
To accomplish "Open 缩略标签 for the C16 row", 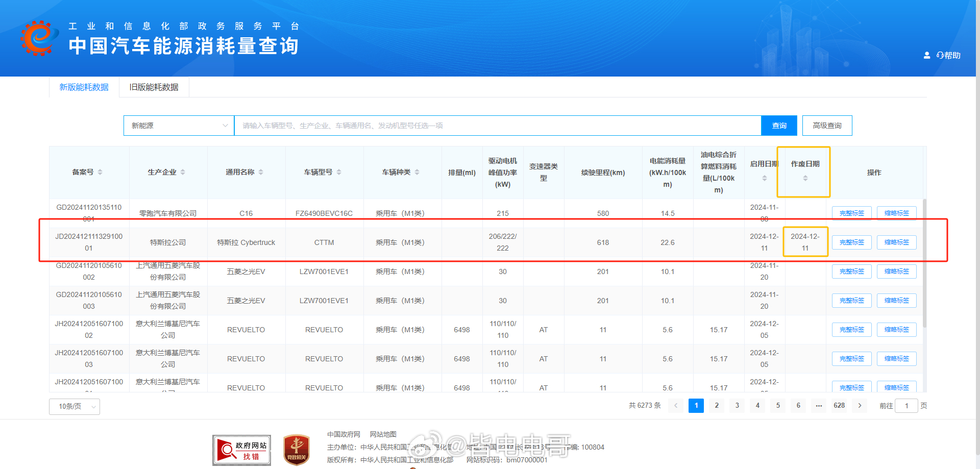I will (x=897, y=213).
